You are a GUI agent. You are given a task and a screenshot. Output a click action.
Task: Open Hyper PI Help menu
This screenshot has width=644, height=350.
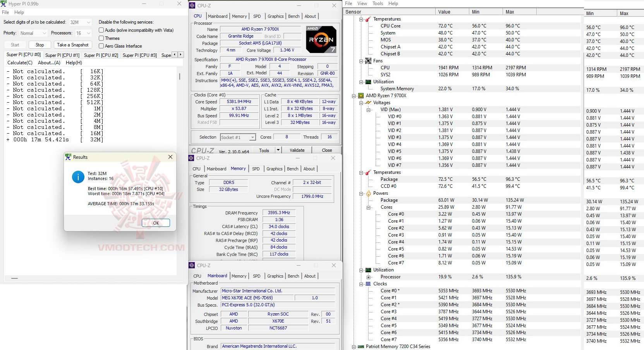tap(19, 12)
